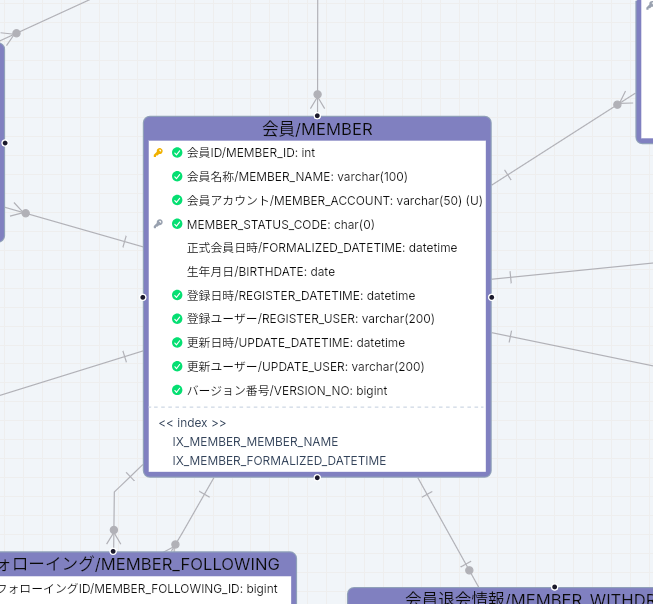The image size is (653, 604).
Task: Click the gold primary key icon for MEMBER_ID
Action: point(158,152)
